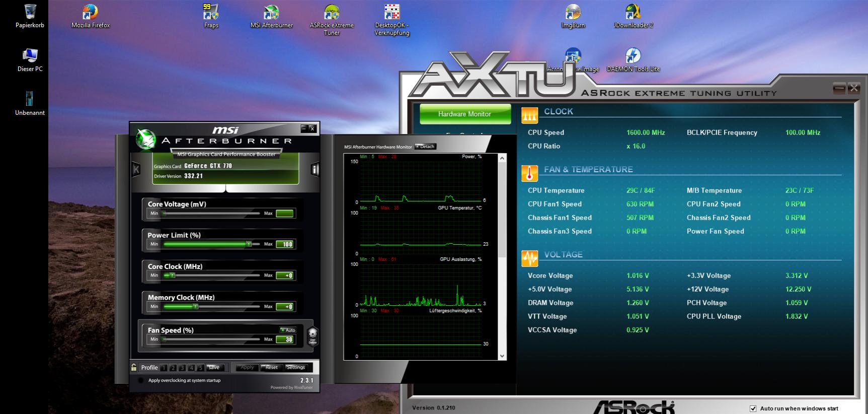Image resolution: width=868 pixels, height=414 pixels.
Task: Click the Afterburner green logo emblem
Action: tap(146, 140)
